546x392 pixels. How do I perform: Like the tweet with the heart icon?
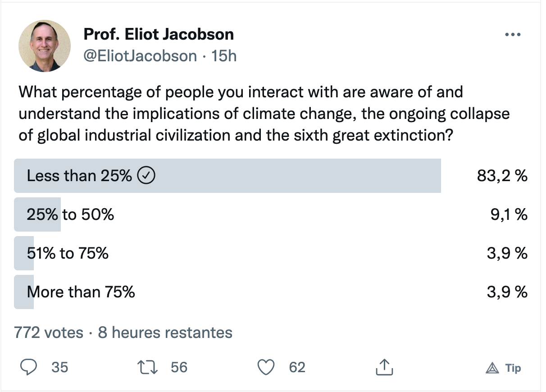266,368
